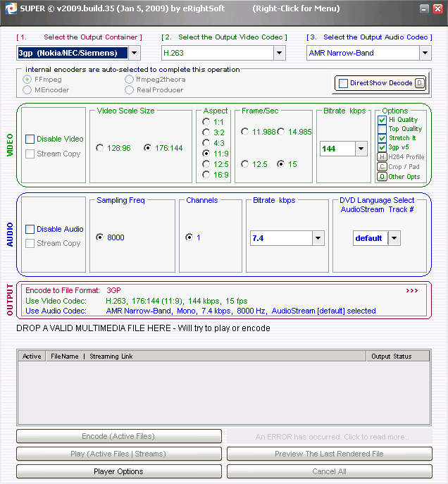Click the SUPER app icon in title bar
This screenshot has height=484, width=448.
pyautogui.click(x=11, y=8)
